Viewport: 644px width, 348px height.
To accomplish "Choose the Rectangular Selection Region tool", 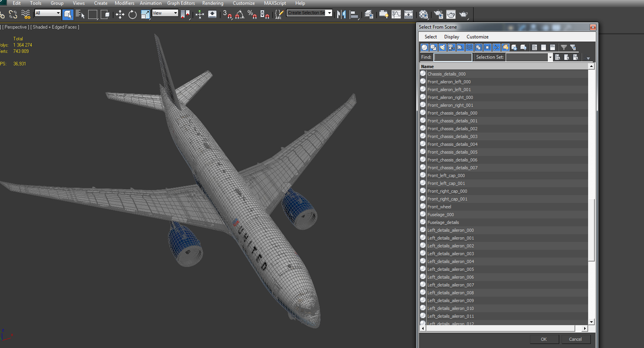I will (x=93, y=14).
